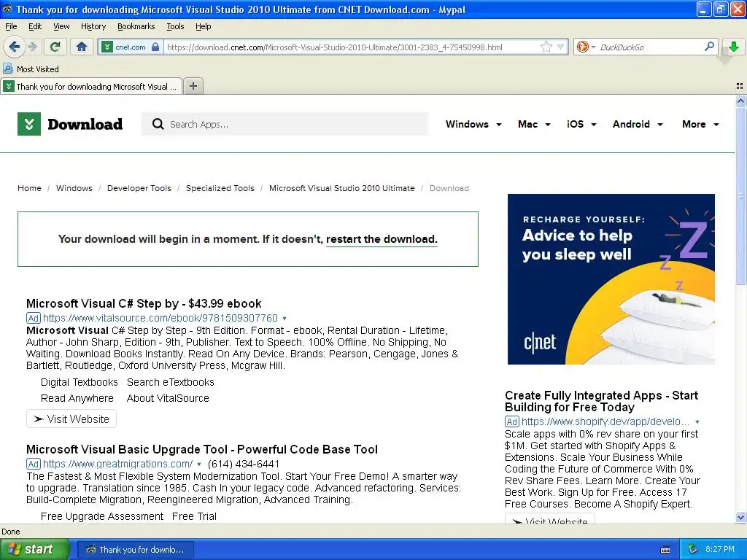Click the Digital Textbooks sublink
Viewport: 747px width, 560px height.
pos(79,382)
